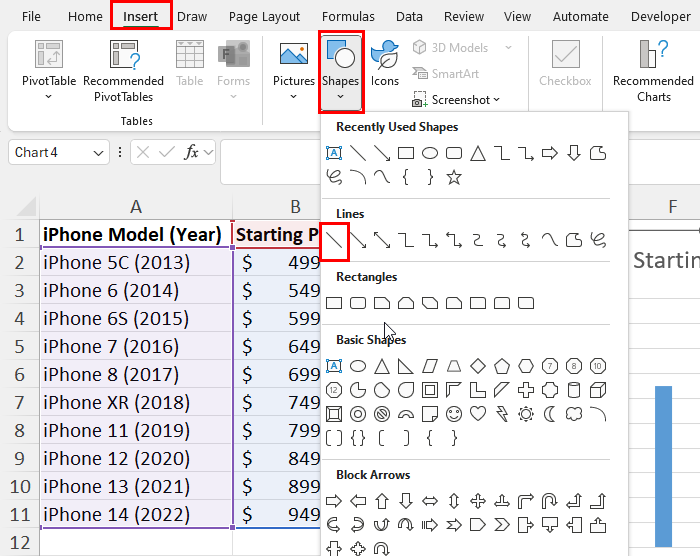Screen dimensions: 700x556
Task: Select the Rectangle shape under Rectangles
Action: [334, 303]
